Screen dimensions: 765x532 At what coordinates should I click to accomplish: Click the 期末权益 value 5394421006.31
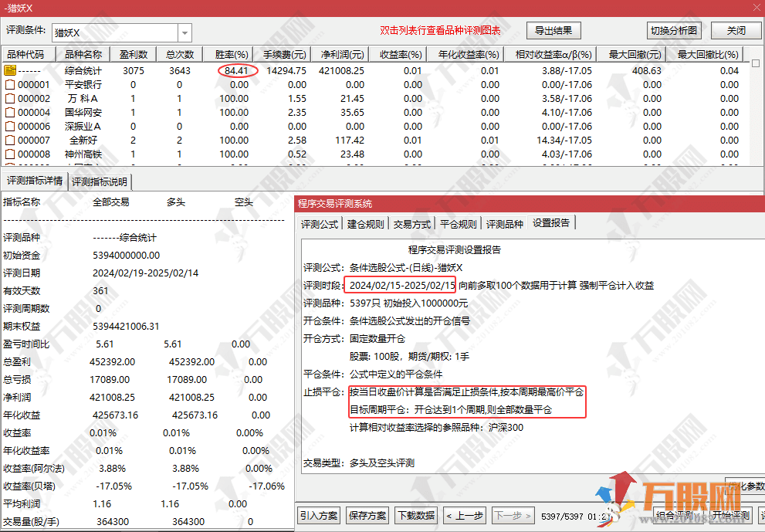(126, 326)
